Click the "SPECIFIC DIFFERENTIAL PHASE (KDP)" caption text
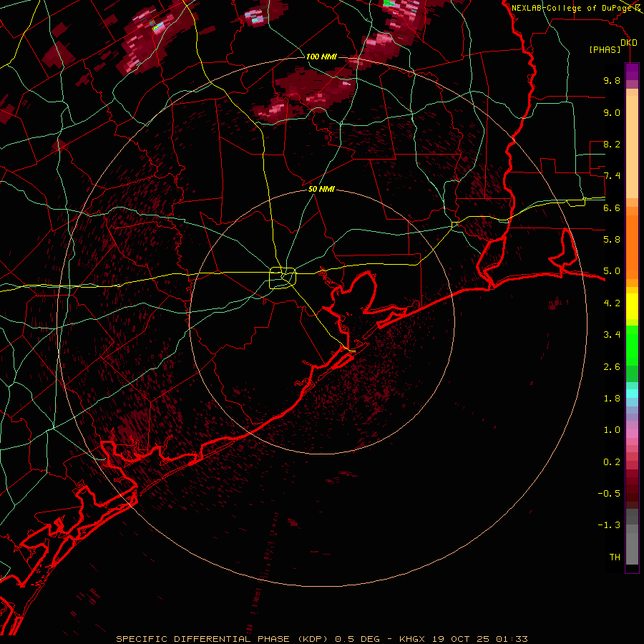Screen dimensions: 644x644 (x=223, y=639)
